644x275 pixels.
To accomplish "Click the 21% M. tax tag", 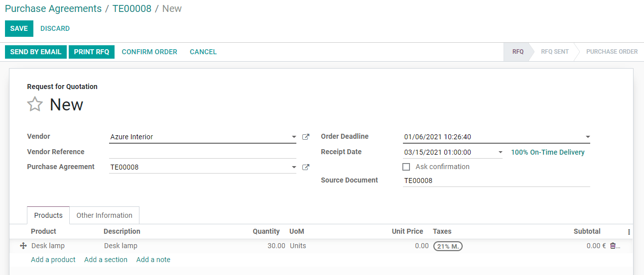I will tap(448, 246).
